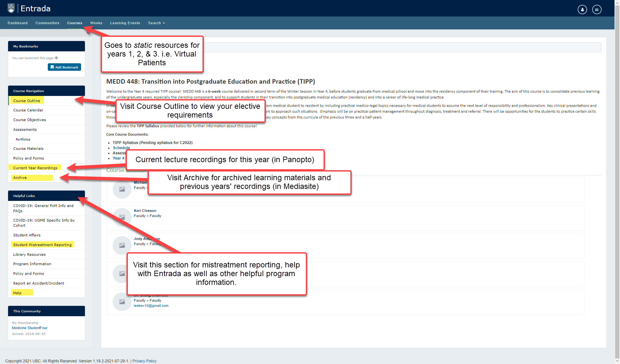Viewport: 620px width, 364px height.
Task: Click avatar placeholder above leekev10 email
Action: [122, 302]
